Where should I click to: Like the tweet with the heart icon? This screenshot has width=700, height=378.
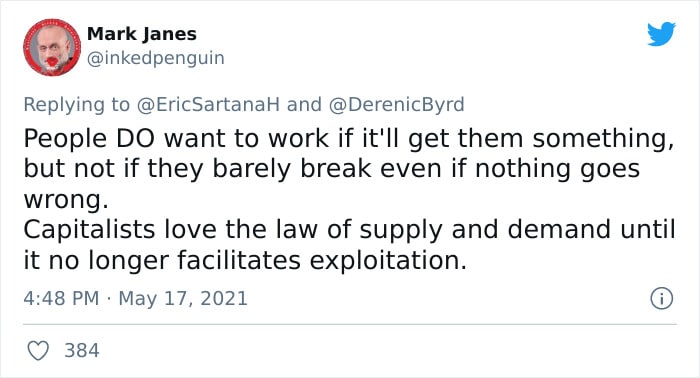point(38,350)
